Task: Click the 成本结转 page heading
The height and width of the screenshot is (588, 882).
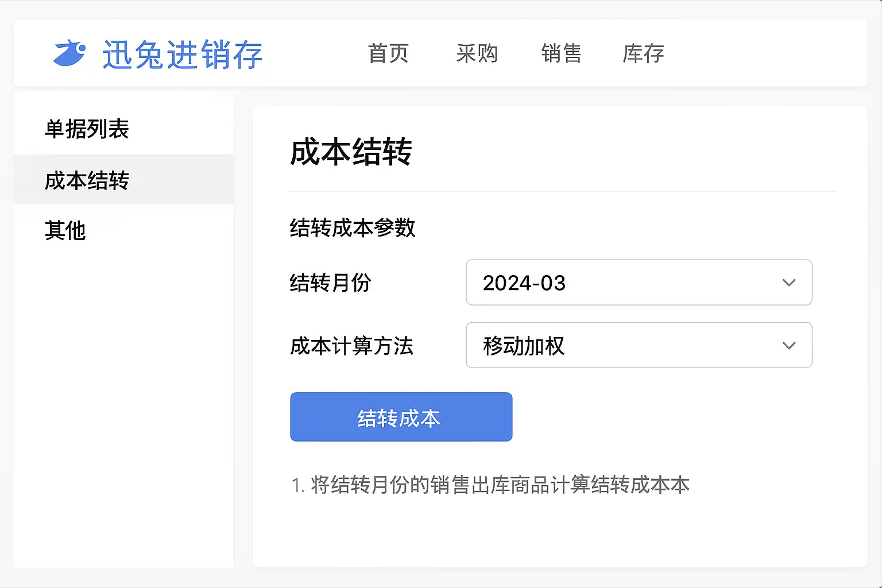Action: (351, 152)
